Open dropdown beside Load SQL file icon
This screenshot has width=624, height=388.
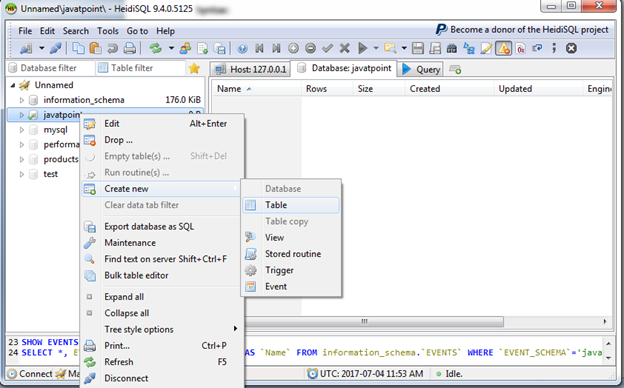pyautogui.click(x=404, y=49)
